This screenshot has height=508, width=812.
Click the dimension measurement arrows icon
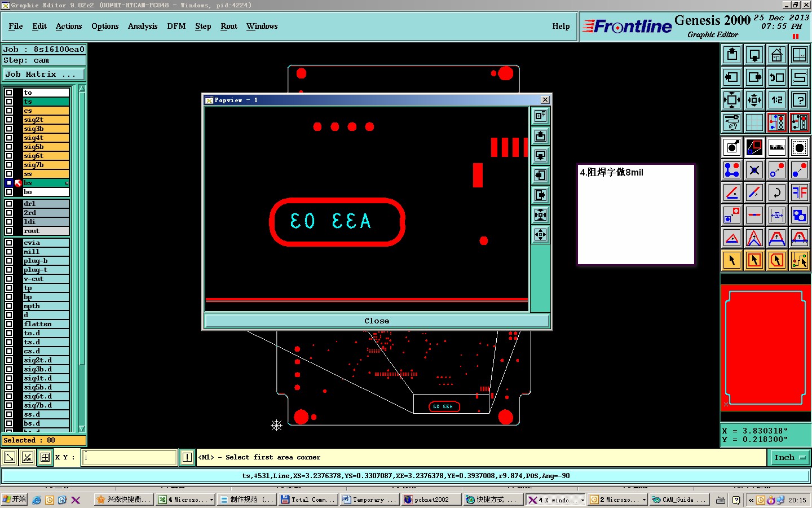(x=777, y=215)
